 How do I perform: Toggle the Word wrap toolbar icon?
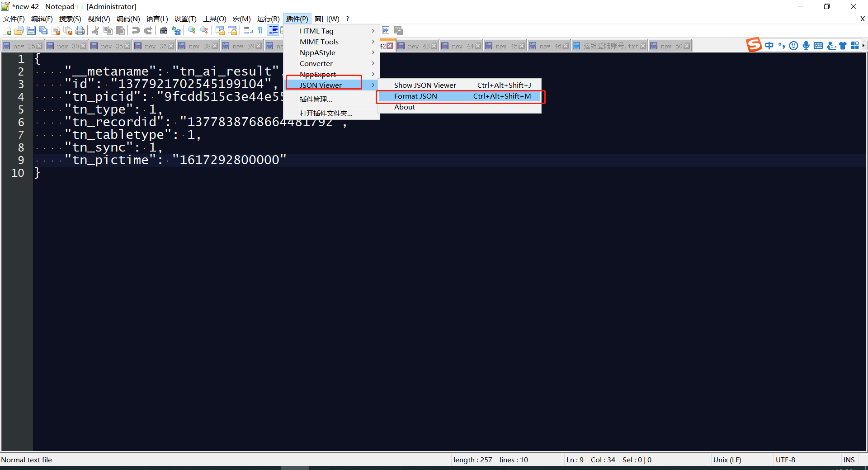[x=248, y=30]
